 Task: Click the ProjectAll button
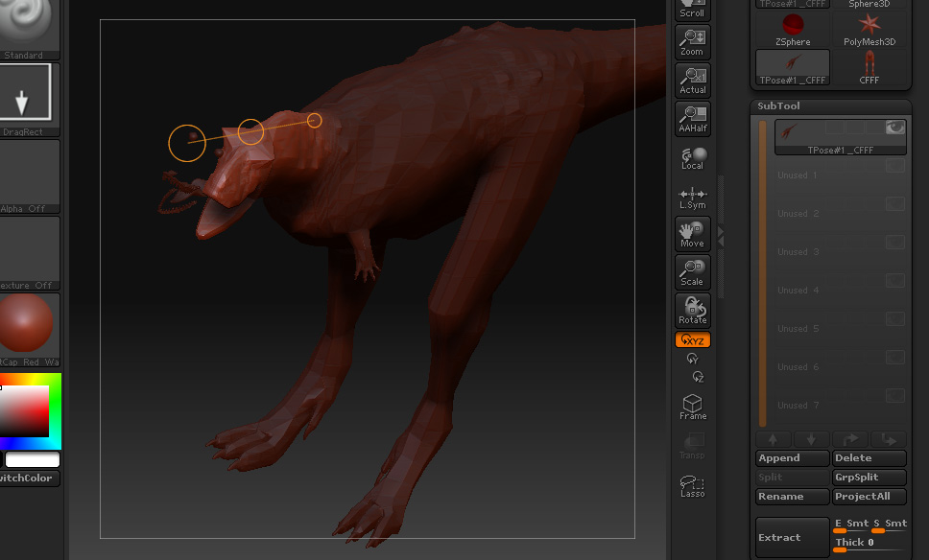pos(869,497)
